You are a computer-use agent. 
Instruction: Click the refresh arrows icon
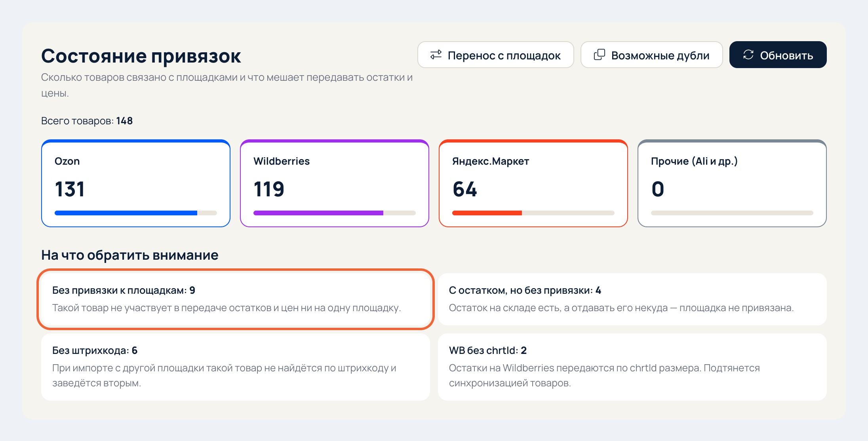[748, 55]
